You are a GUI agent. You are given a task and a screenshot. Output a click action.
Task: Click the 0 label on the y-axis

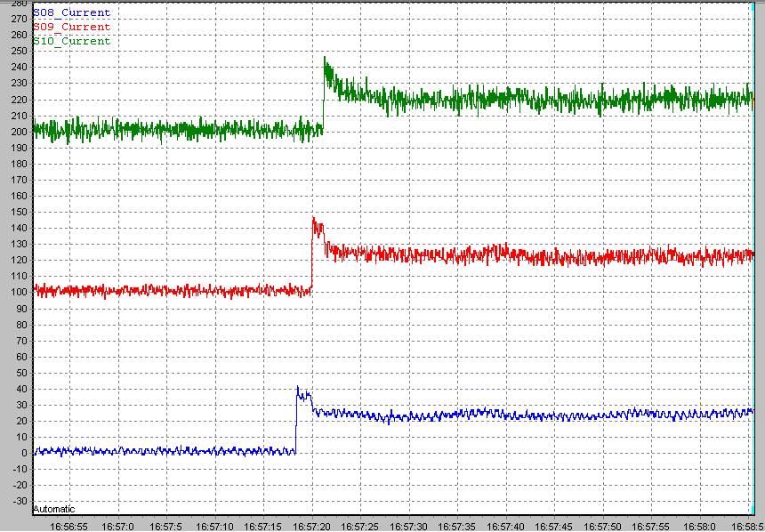coord(23,453)
